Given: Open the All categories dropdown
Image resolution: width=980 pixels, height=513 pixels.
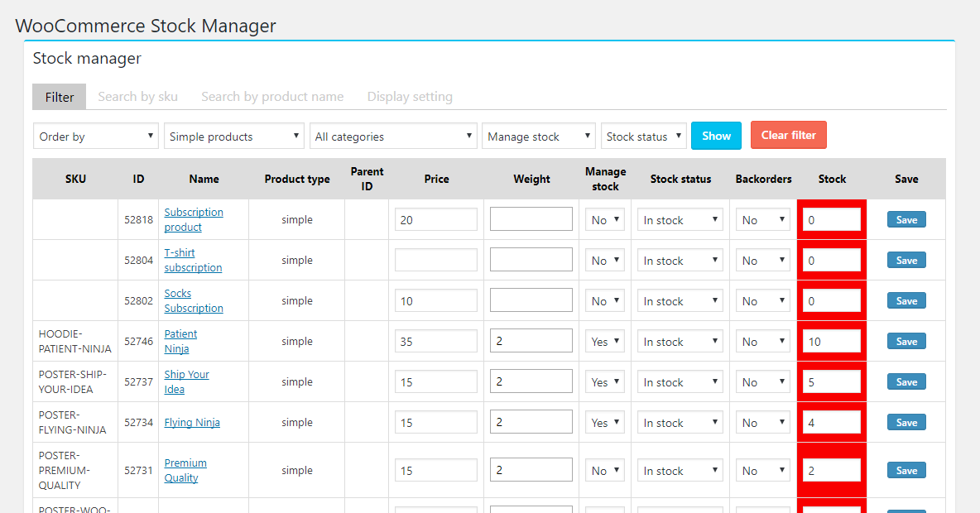Looking at the screenshot, I should click(393, 137).
